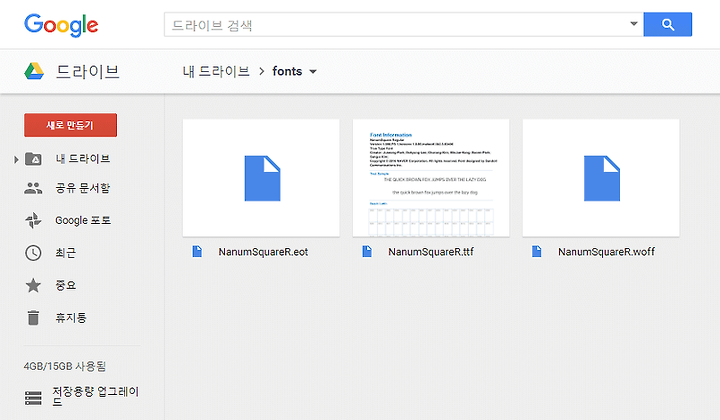
Task: Open Google 포토 in sidebar
Action: 83,220
